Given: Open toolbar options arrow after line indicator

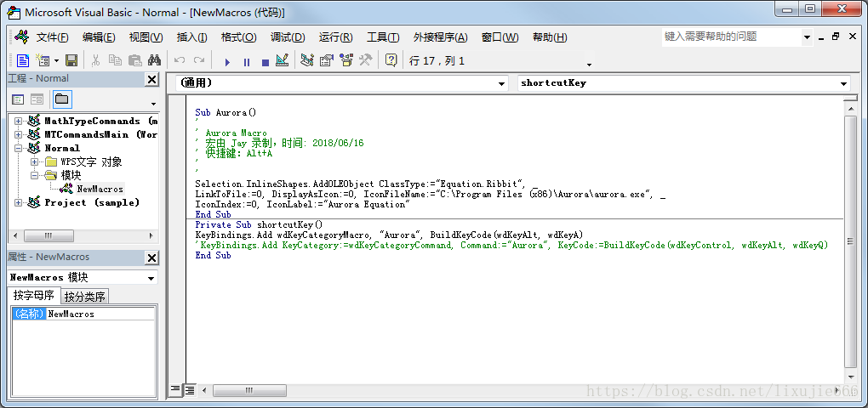Looking at the screenshot, I should coord(589,64).
